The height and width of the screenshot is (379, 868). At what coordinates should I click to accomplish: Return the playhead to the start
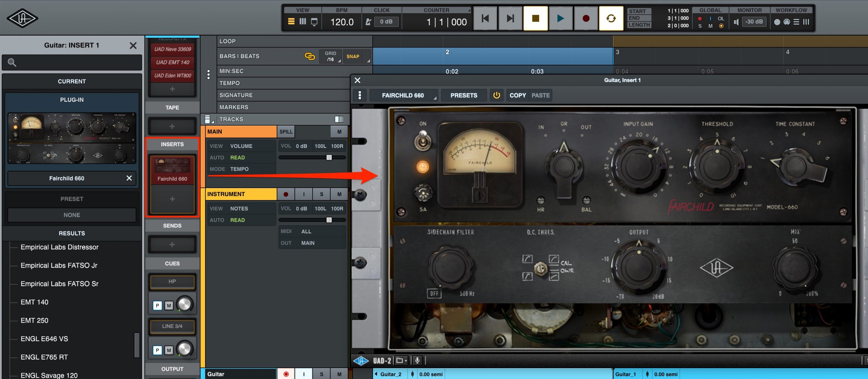pyautogui.click(x=485, y=18)
